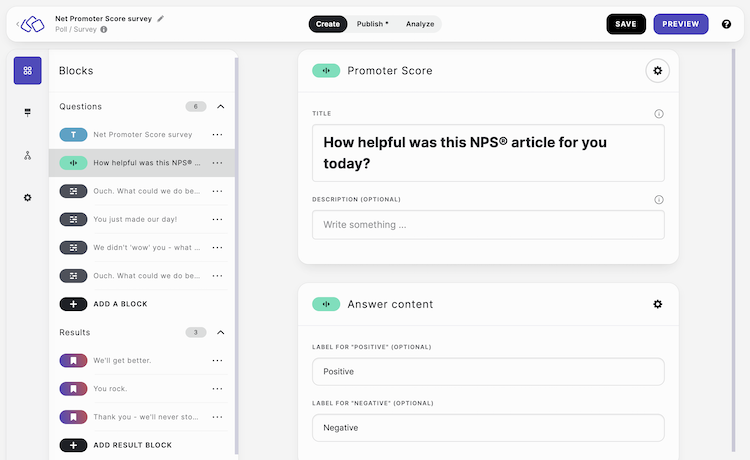Open options for Net Promoter Score survey block
This screenshot has height=460, width=750.
[x=218, y=135]
